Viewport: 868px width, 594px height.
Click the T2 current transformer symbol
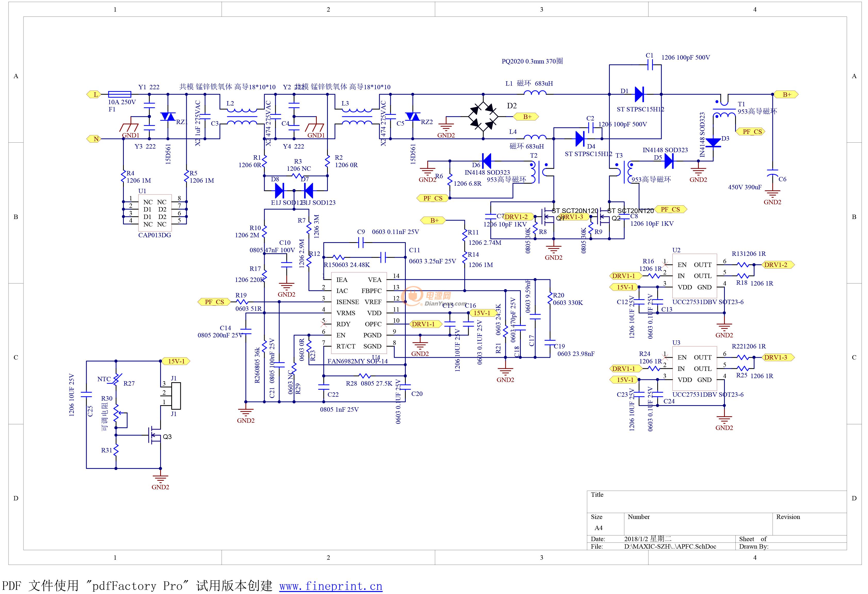[x=539, y=172]
